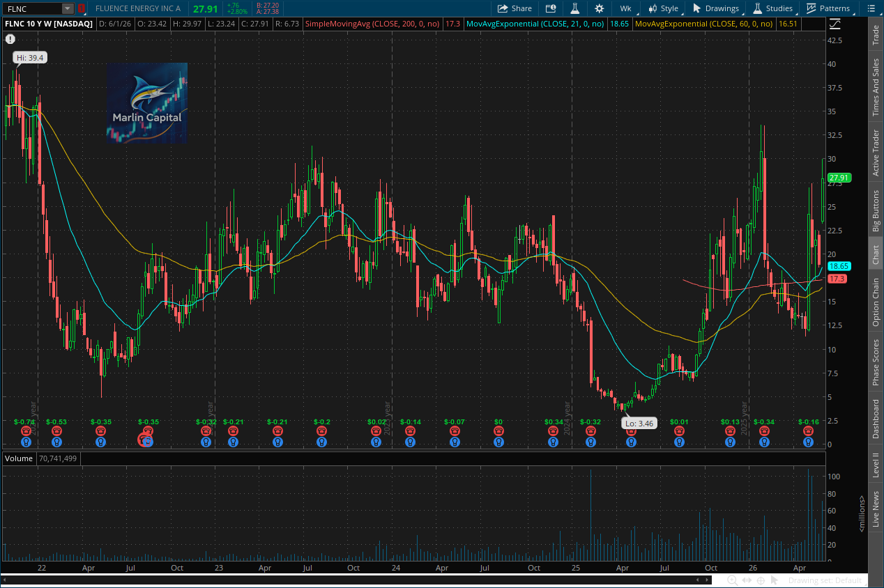The image size is (884, 588).
Task: Click the Share button
Action: [515, 8]
